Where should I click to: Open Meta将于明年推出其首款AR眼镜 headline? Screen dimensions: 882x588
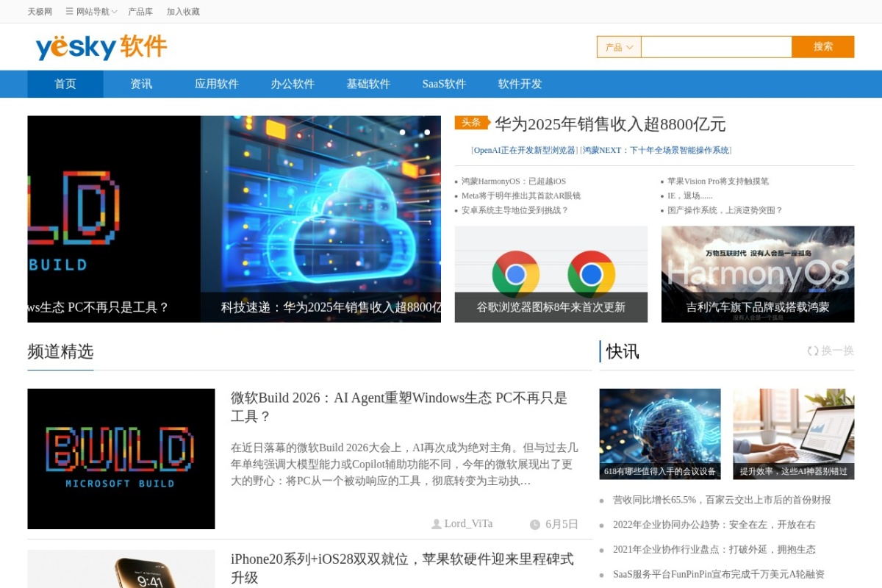point(521,196)
